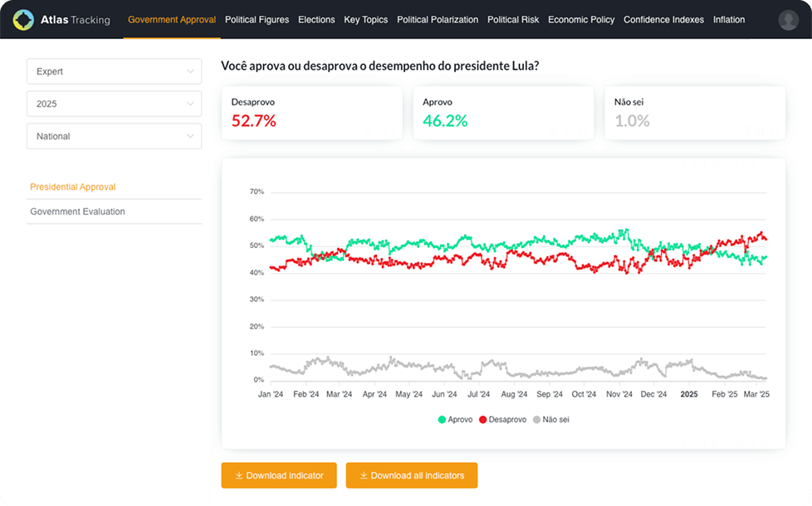Screen dimensions: 812x506
Task: Click download icon on Download indicator button
Action: coord(239,475)
